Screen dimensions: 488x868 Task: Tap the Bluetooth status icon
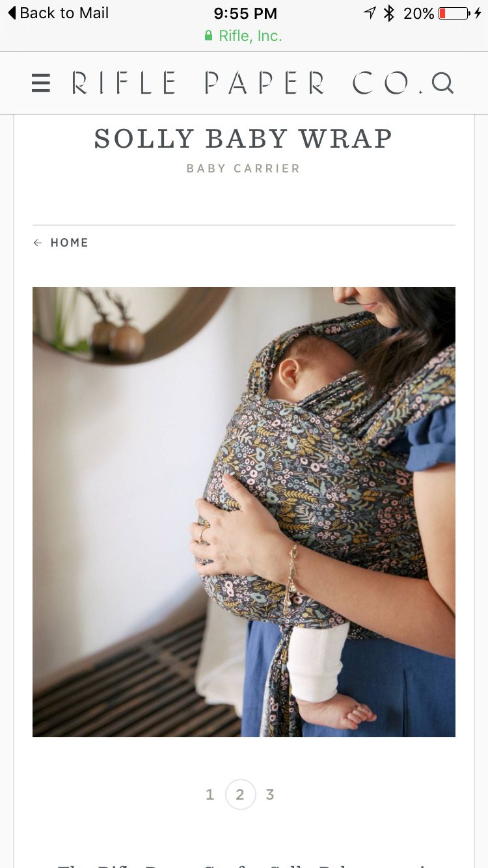389,13
